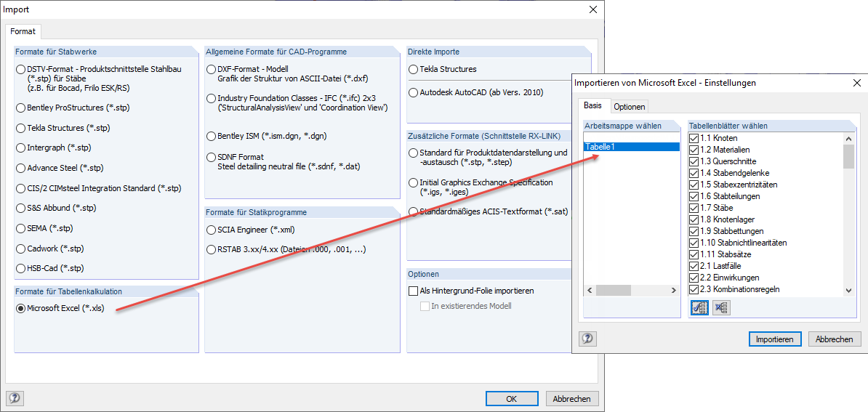Select Microsoft Excel (*.xls) format

point(21,309)
